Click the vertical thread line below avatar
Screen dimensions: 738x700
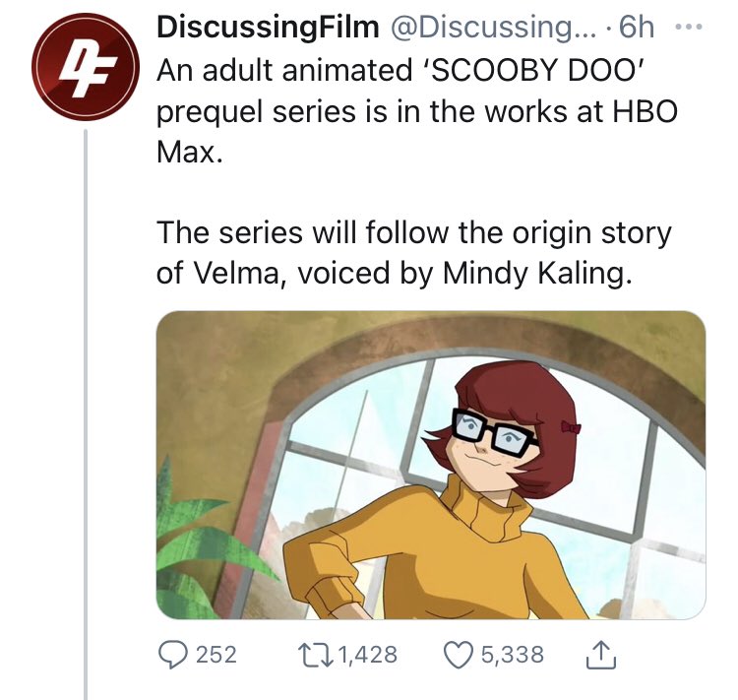tap(85, 394)
